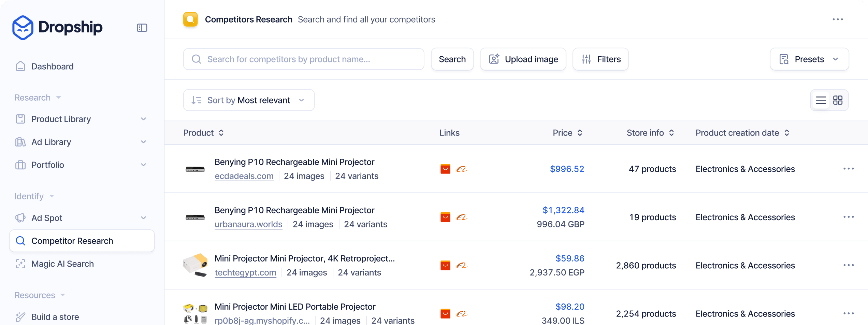The height and width of the screenshot is (325, 868).
Task: Switch to grid view
Action: coord(838,100)
